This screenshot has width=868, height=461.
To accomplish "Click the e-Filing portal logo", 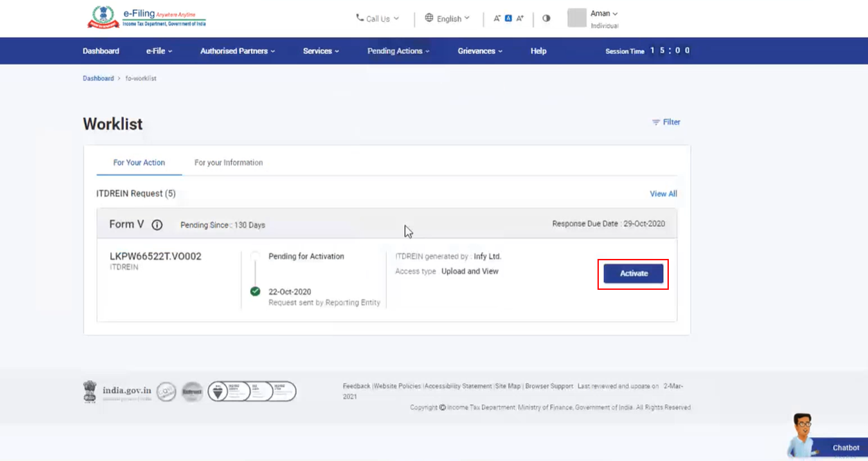I will click(x=147, y=18).
